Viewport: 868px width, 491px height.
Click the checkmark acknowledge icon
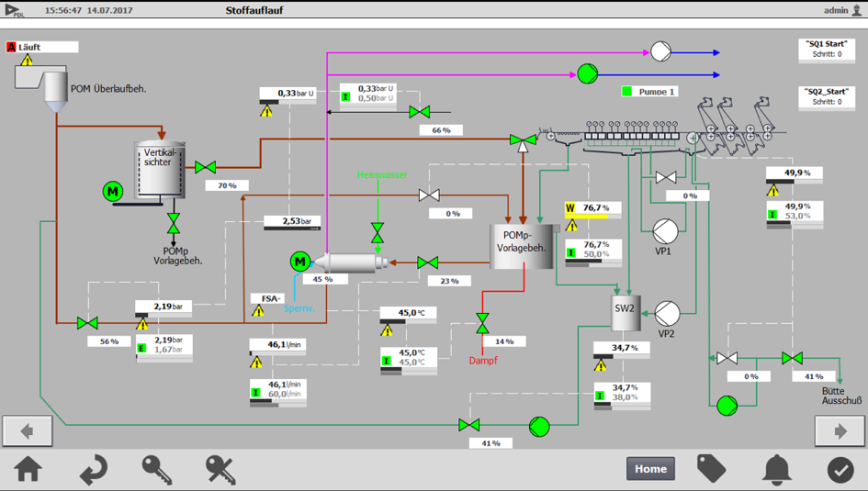pos(840,469)
